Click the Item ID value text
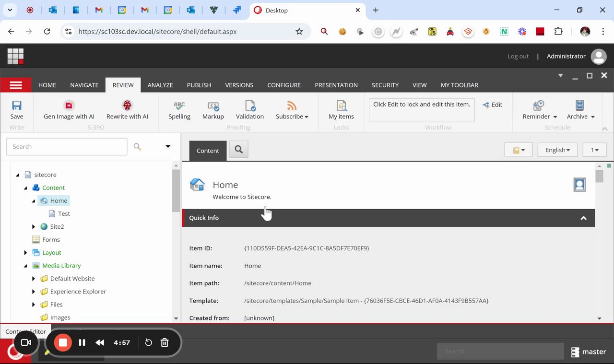Screen dimensions: 614x364 pyautogui.click(x=307, y=248)
